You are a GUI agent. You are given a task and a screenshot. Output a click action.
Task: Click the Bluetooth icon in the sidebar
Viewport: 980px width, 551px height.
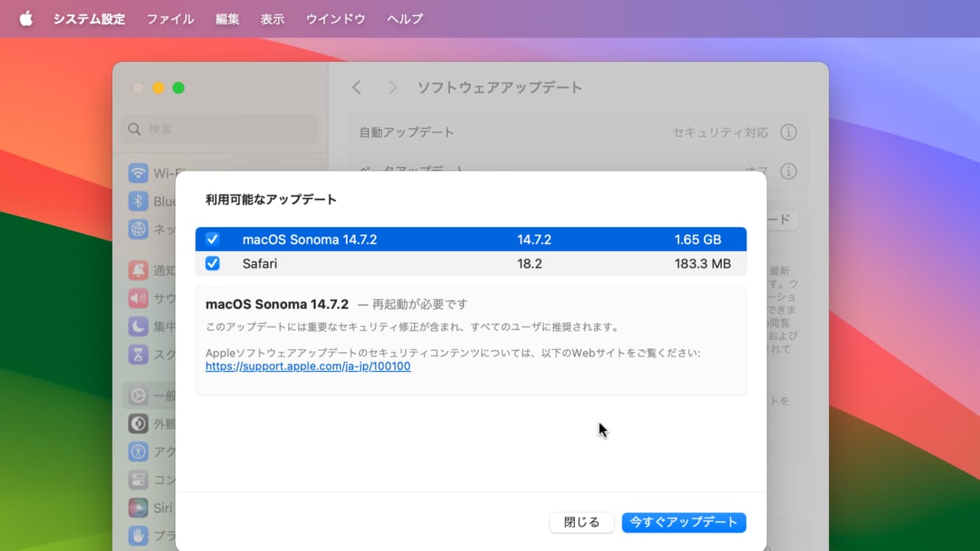138,201
